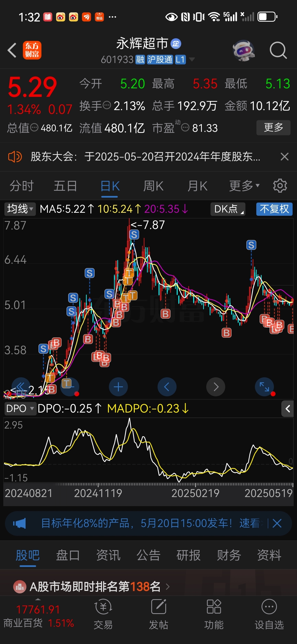Screen dimensions: 297x644
Task: Enter fullscreen chart with expand icon
Action: pyautogui.click(x=264, y=387)
